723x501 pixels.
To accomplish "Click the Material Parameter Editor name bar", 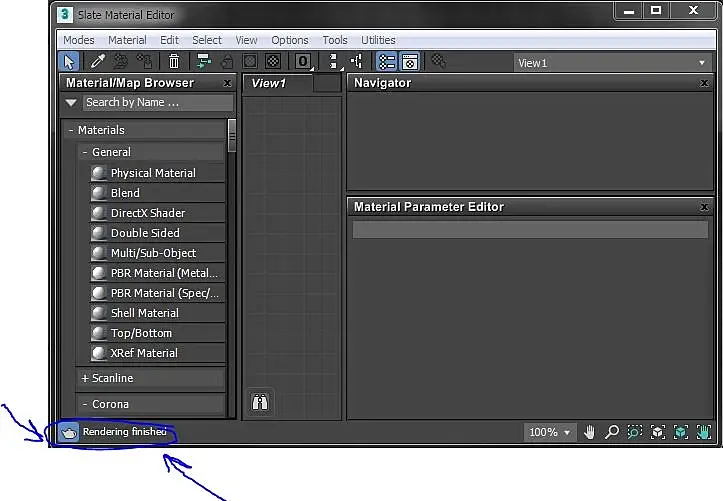I will click(530, 230).
